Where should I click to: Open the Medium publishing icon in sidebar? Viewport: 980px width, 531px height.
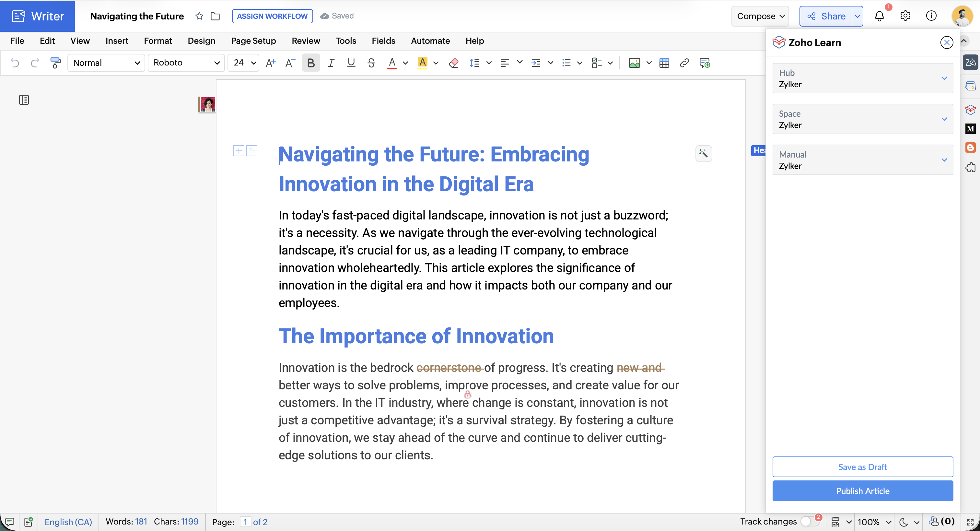point(970,129)
